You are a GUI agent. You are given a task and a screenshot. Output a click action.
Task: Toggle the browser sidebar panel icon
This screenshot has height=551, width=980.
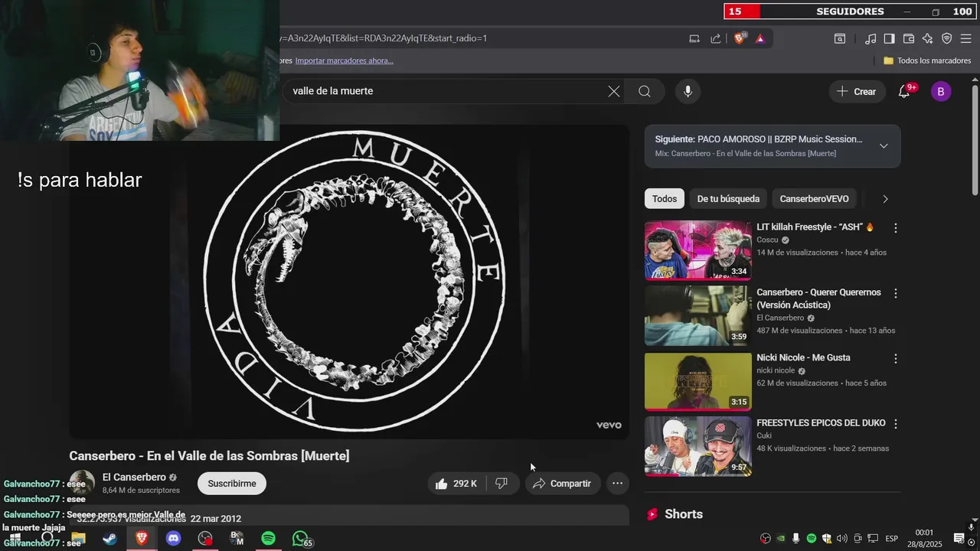[889, 38]
